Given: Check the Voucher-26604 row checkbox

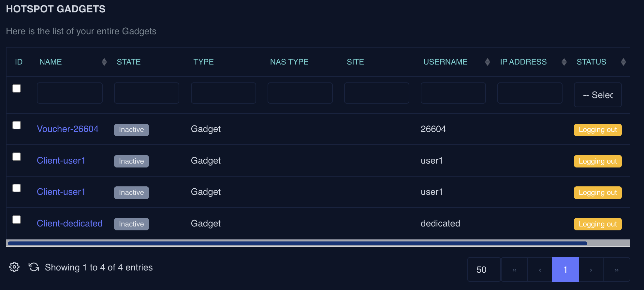Looking at the screenshot, I should coord(17,125).
